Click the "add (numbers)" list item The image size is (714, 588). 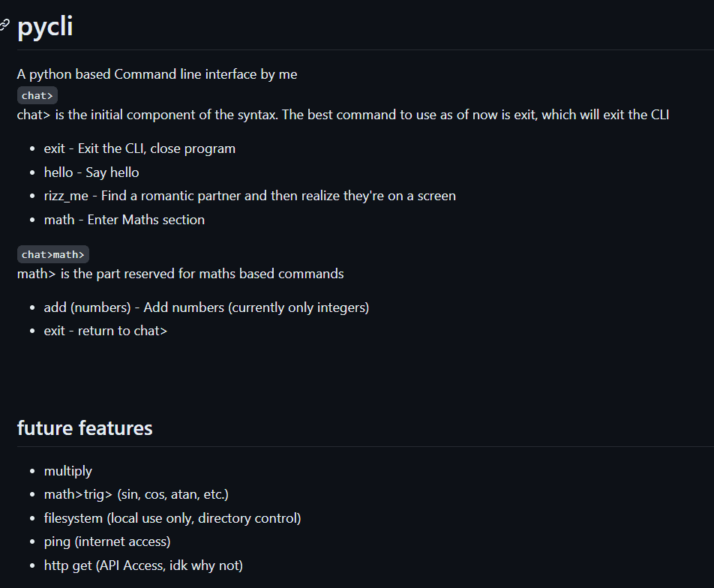206,307
